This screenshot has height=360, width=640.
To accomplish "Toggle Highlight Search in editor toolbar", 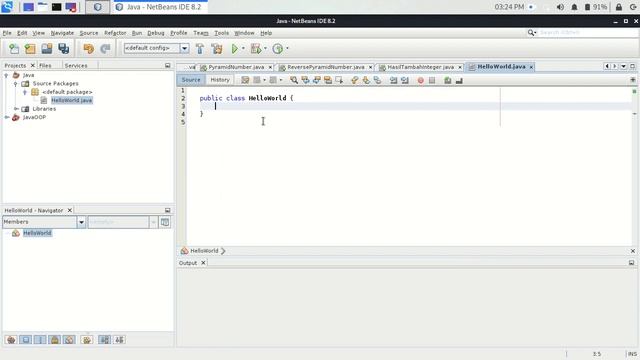I will [328, 80].
